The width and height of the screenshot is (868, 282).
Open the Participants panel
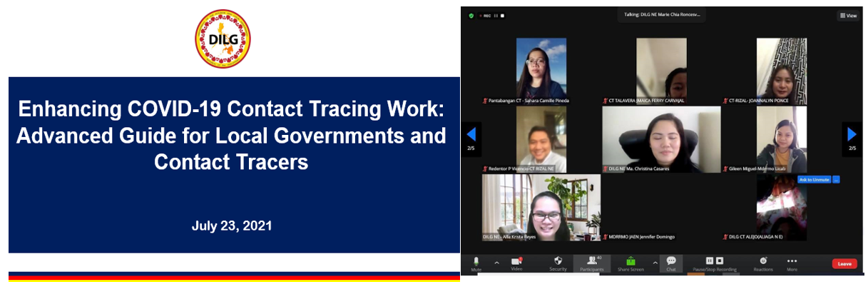pos(591,263)
